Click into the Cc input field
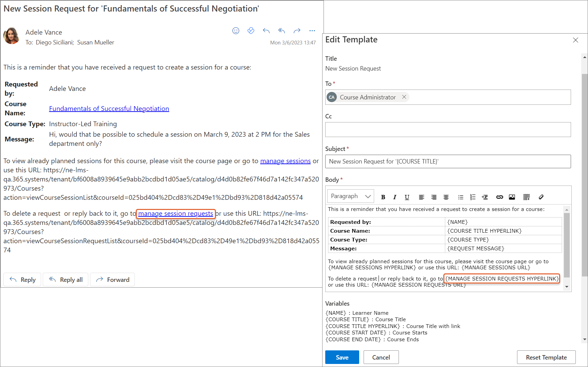 448,130
